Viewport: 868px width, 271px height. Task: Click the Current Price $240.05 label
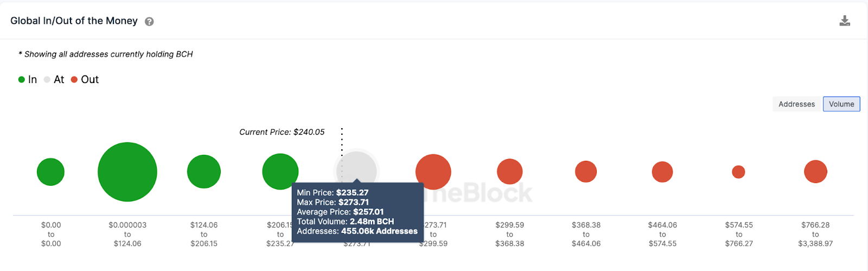click(282, 132)
